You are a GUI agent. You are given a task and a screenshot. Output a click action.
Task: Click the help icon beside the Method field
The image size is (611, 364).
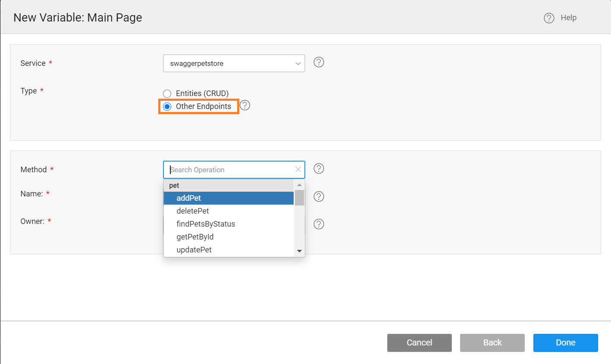[319, 168]
